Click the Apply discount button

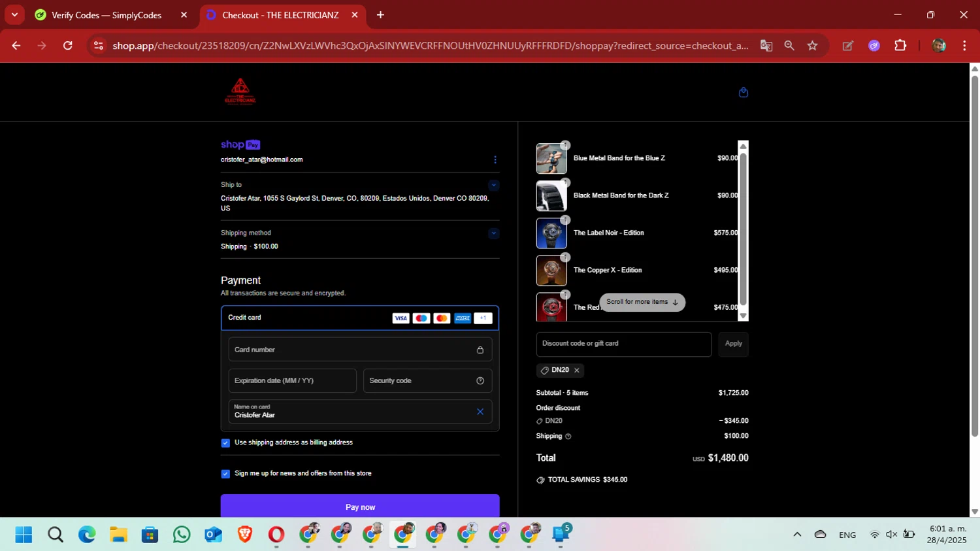733,344
